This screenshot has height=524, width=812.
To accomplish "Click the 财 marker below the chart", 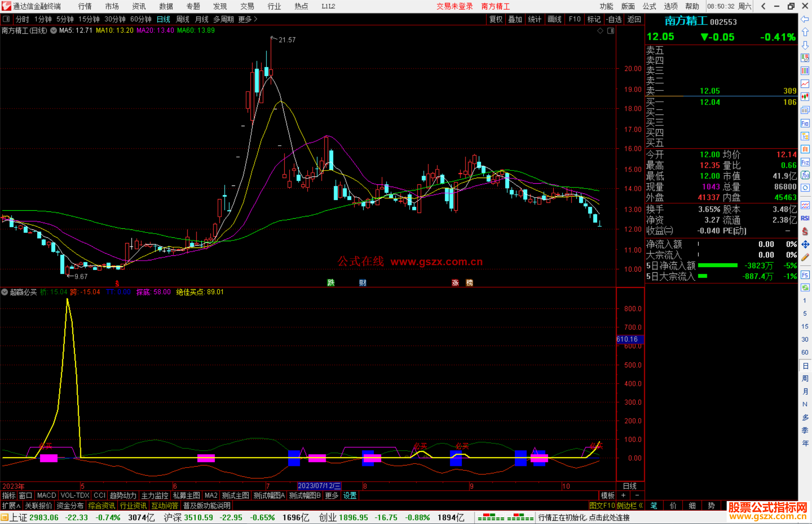I will click(362, 282).
